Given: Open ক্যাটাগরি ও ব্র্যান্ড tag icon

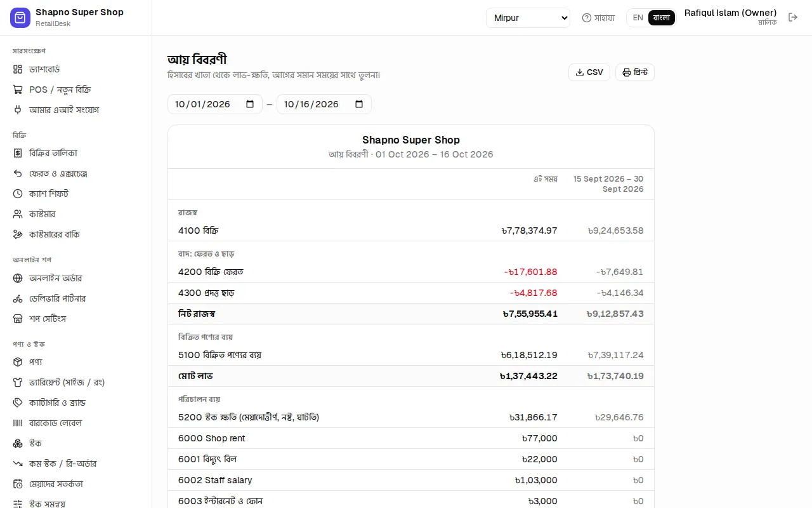Looking at the screenshot, I should (x=18, y=403).
